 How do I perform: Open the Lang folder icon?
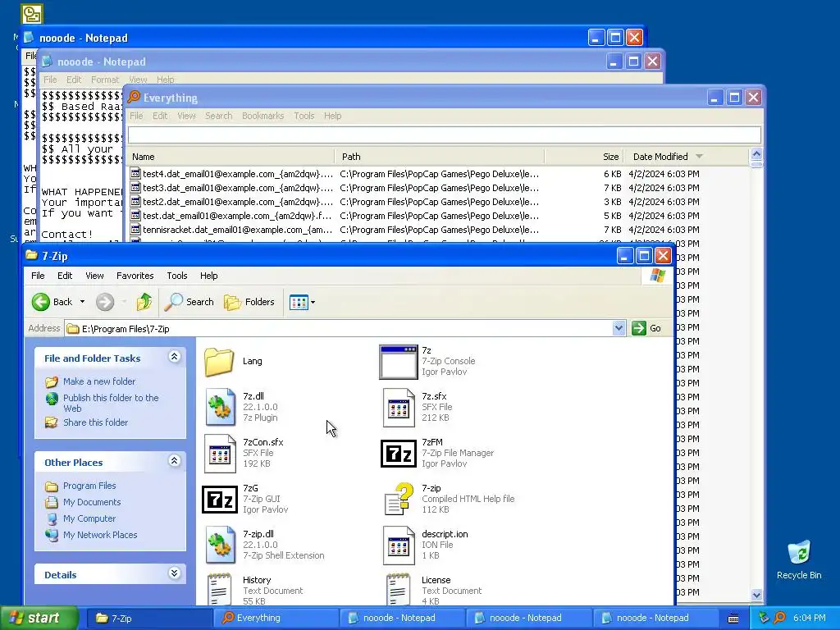pyautogui.click(x=219, y=362)
